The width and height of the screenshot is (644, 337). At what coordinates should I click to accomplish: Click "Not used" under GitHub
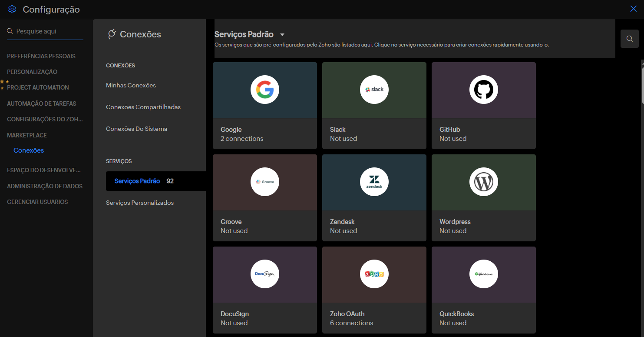click(x=453, y=139)
